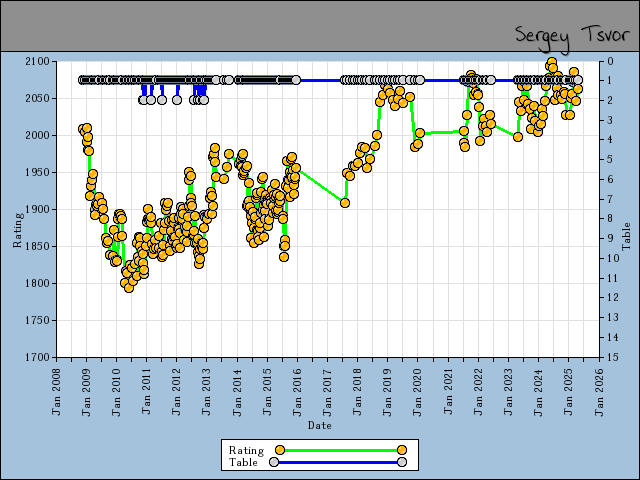Click the 1900 rating axis label
The width and height of the screenshot is (640, 480).
click(x=37, y=209)
